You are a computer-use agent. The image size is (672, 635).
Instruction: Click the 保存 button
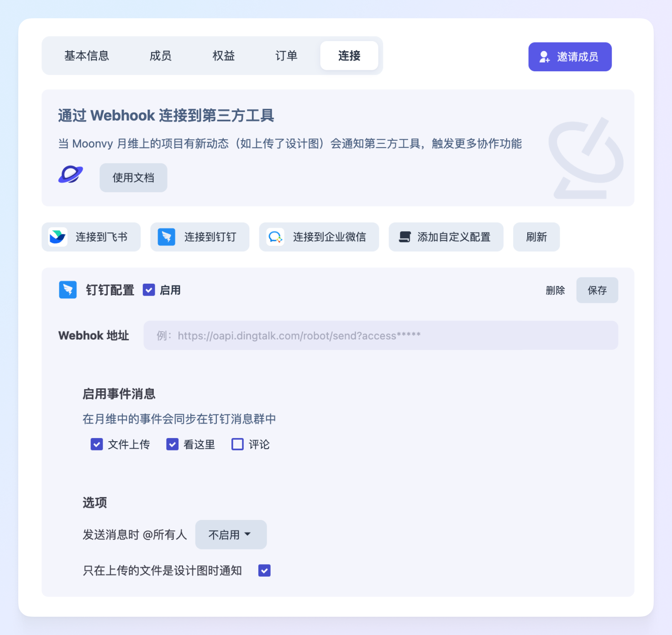coord(597,290)
